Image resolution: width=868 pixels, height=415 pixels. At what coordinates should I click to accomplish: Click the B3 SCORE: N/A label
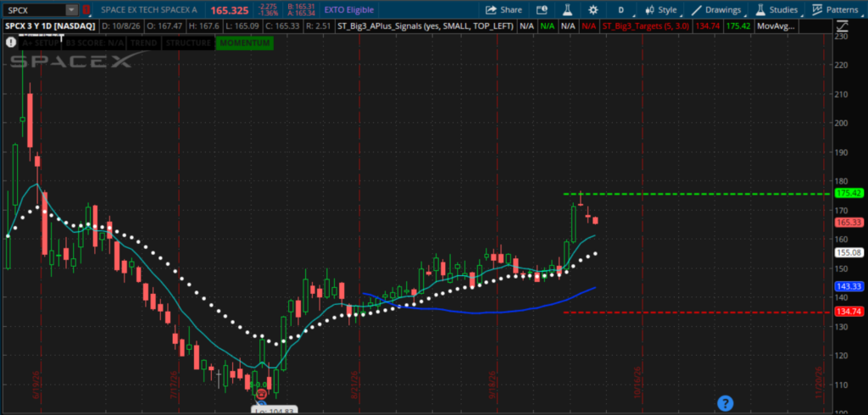(x=94, y=42)
